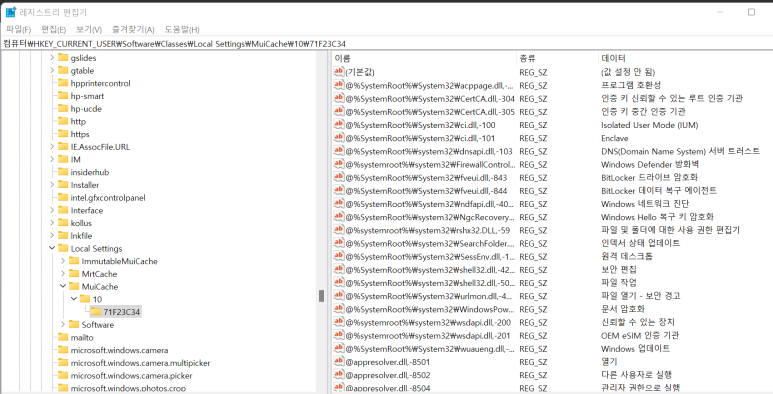Screen dimensions: 773x394
Task: Select the 'OEM eSIM 인증 기관' data cell
Action: tap(640, 335)
